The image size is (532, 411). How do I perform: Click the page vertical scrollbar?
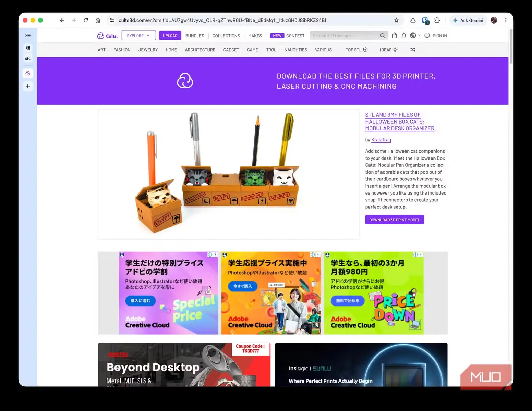[511, 46]
